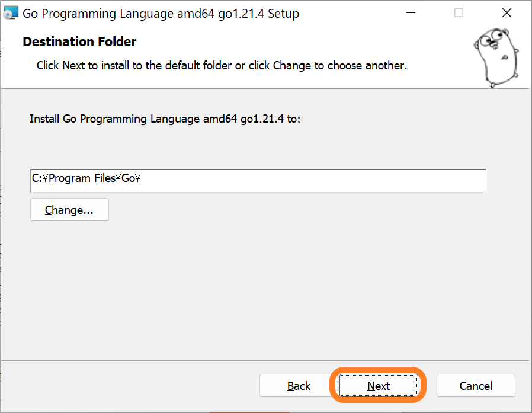Open the Change... folder dialog

click(69, 210)
